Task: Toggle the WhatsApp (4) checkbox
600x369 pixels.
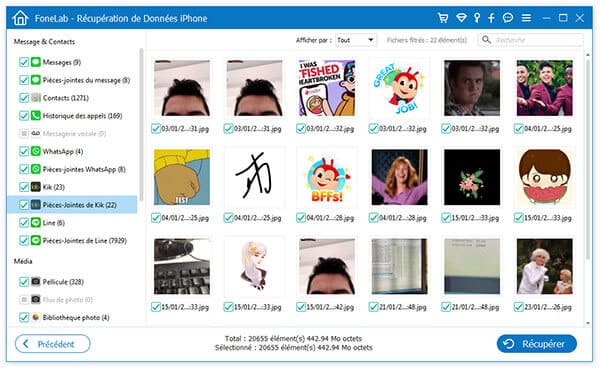Action: (24, 151)
